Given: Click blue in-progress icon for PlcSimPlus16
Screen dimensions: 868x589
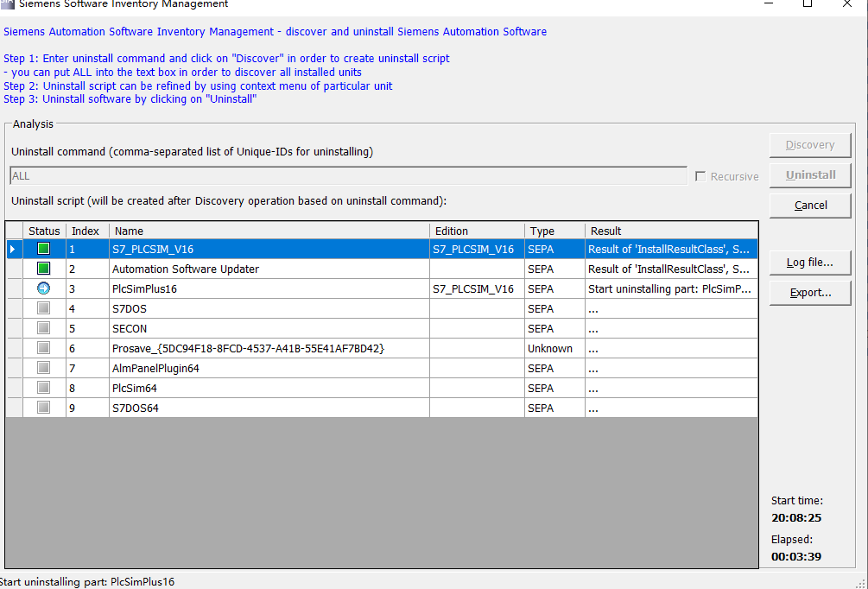Looking at the screenshot, I should pyautogui.click(x=43, y=288).
